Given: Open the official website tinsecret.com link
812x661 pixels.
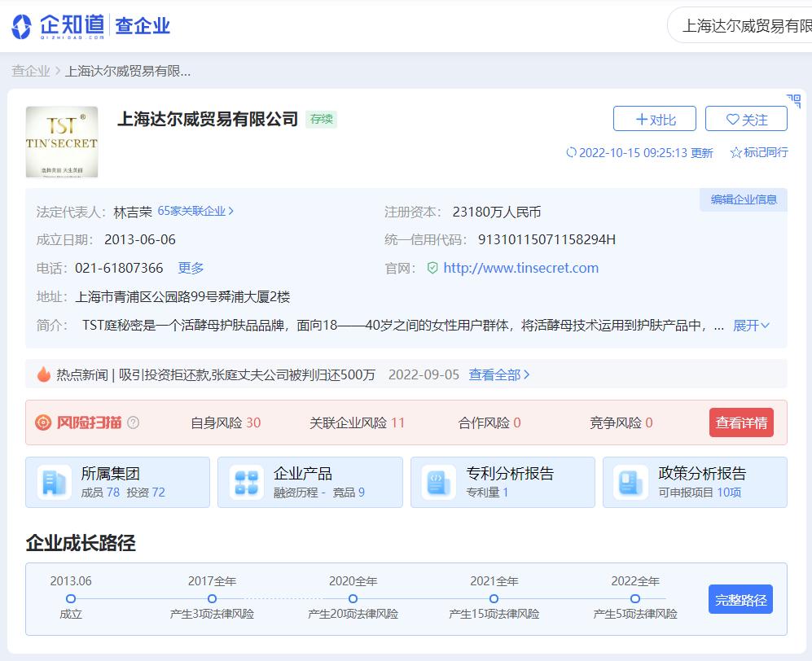Looking at the screenshot, I should 521,268.
